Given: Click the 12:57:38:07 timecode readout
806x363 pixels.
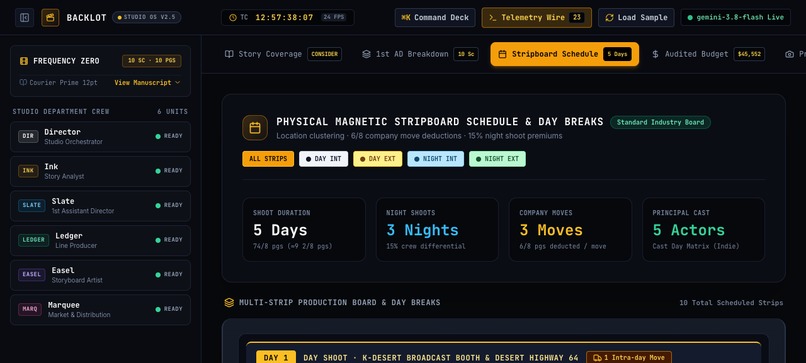Looking at the screenshot, I should click(284, 17).
